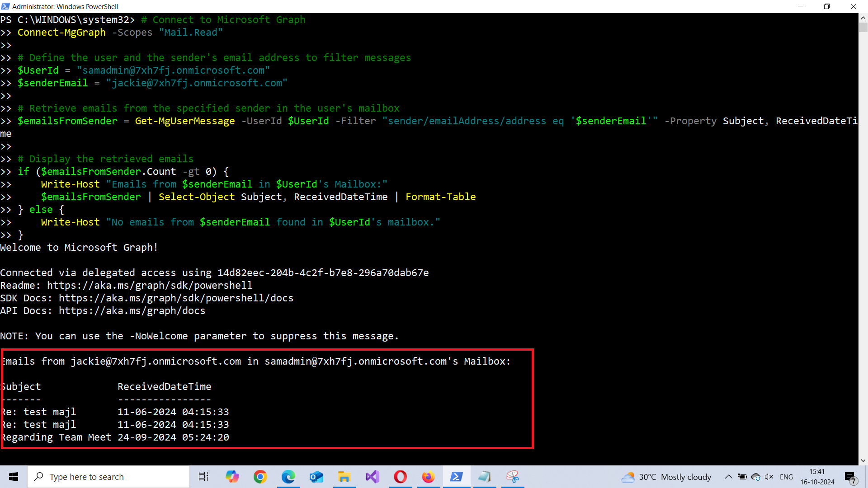Open the ENG language input selector
Image resolution: width=868 pixels, height=488 pixels.
pyautogui.click(x=786, y=477)
